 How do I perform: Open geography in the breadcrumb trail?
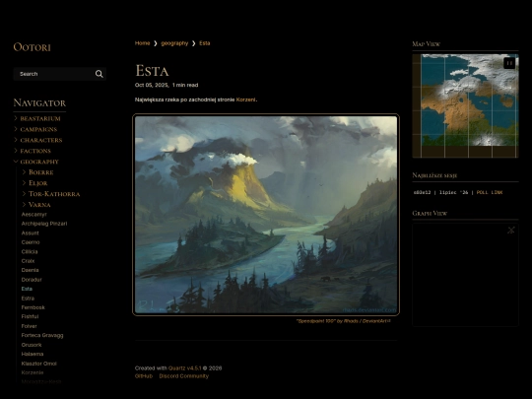(x=174, y=43)
